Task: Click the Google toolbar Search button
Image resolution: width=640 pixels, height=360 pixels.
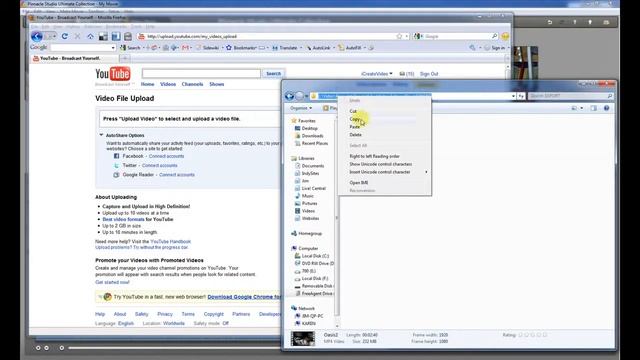Action: click(130, 48)
